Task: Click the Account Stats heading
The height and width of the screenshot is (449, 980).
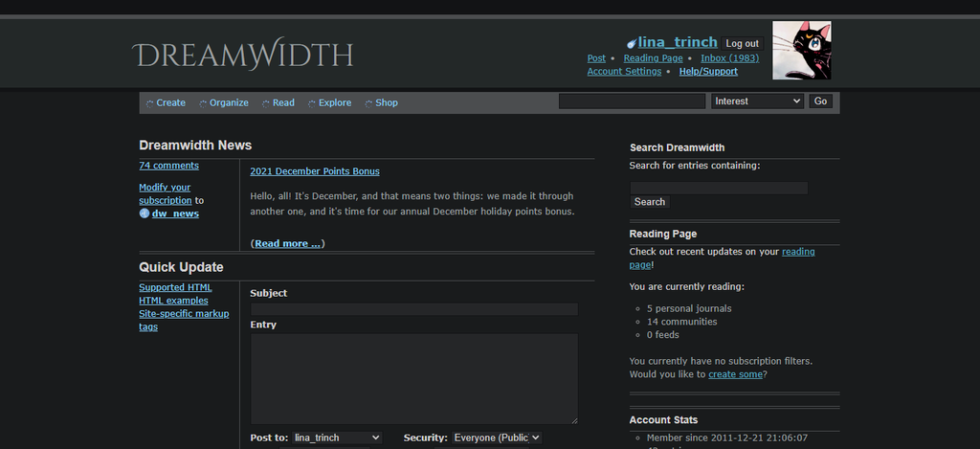Action: pos(663,419)
